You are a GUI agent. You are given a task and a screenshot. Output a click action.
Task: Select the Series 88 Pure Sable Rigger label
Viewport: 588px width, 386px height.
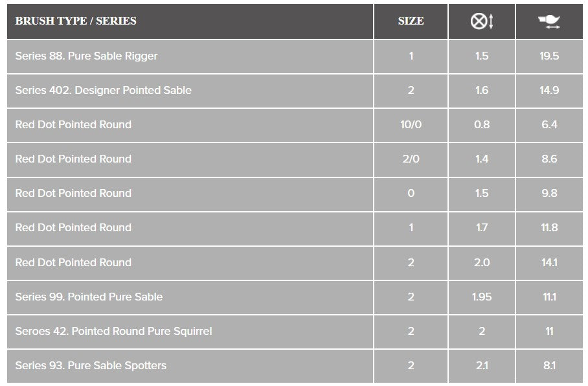coord(86,56)
